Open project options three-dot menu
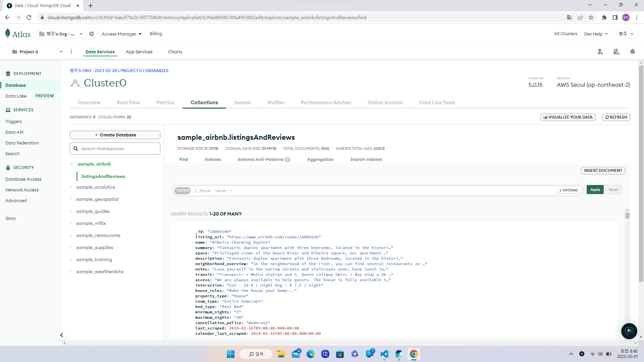The width and height of the screenshot is (644, 362). (71, 52)
